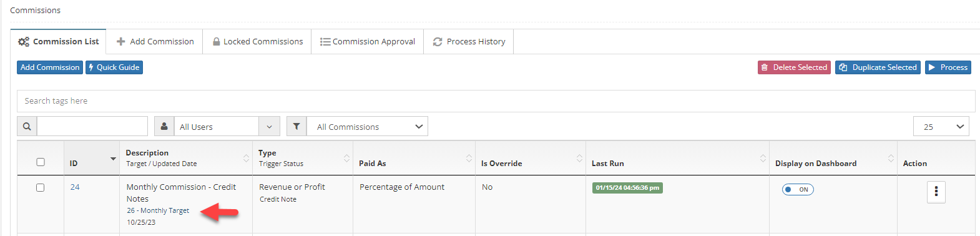The width and height of the screenshot is (980, 236).
Task: Switch to Locked Commissions tab
Action: tap(257, 41)
